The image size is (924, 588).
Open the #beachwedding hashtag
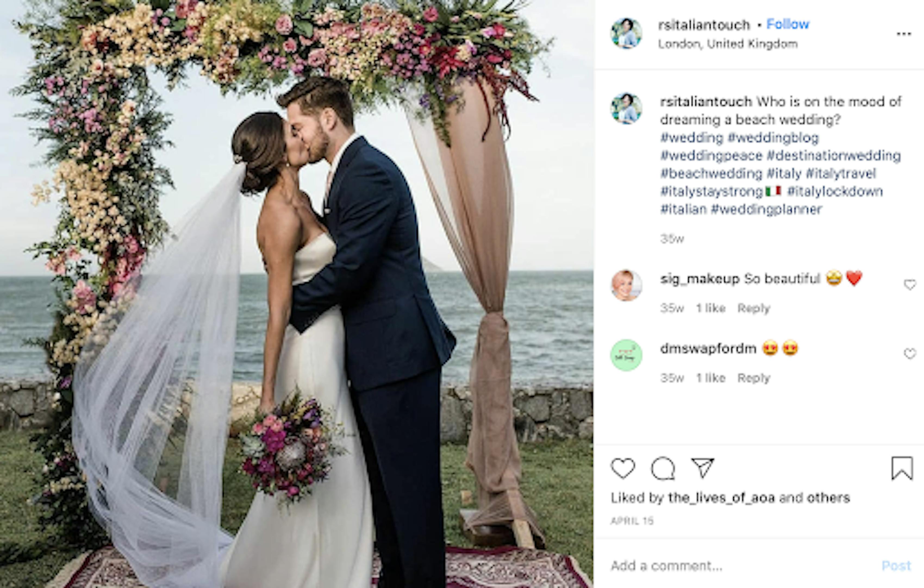point(711,173)
